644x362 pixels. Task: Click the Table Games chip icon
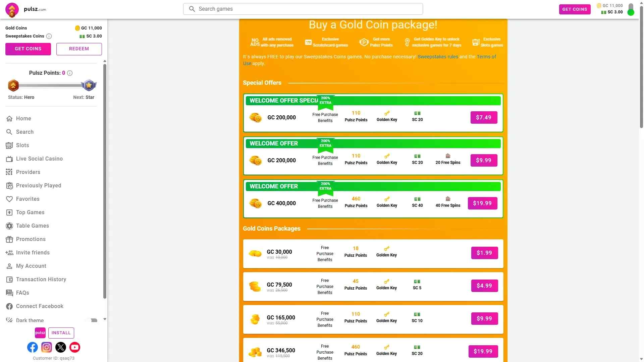[9, 226]
